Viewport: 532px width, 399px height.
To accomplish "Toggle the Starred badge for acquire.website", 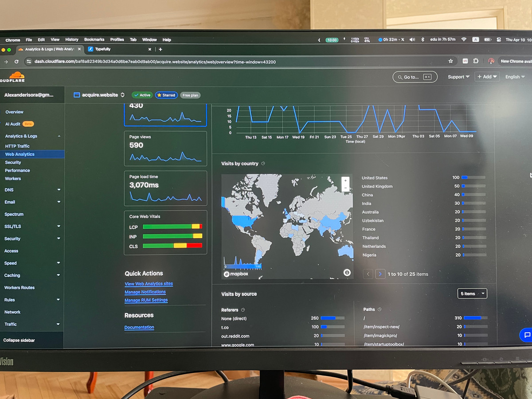I will point(166,95).
